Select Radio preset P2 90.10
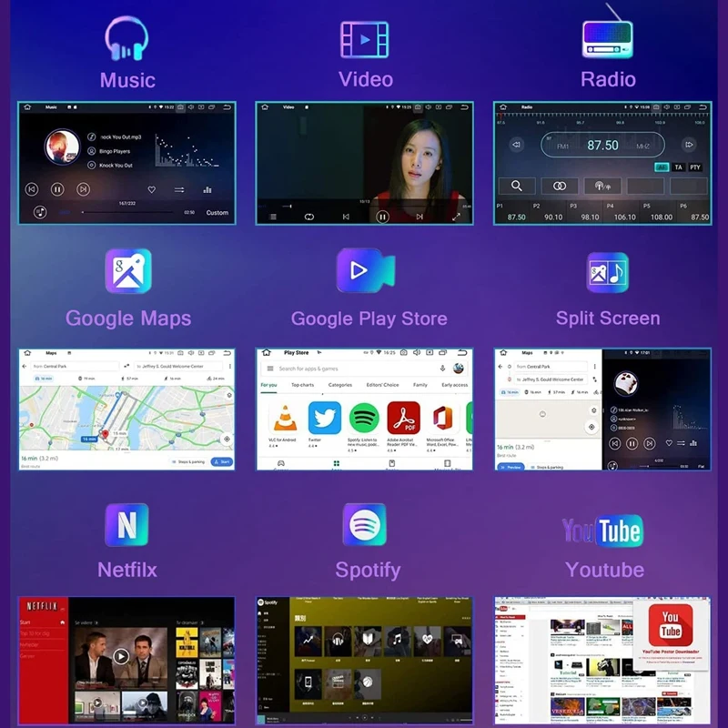This screenshot has width=728, height=728. 549,212
